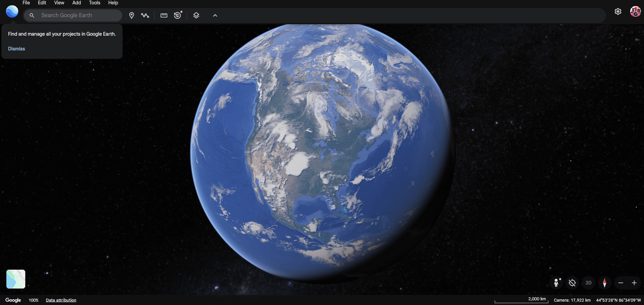Open the Google Earth home logo
644x305 pixels.
pos(12,12)
